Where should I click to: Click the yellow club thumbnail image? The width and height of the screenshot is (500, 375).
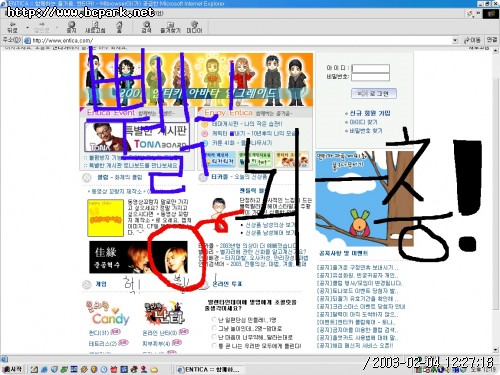(105, 218)
